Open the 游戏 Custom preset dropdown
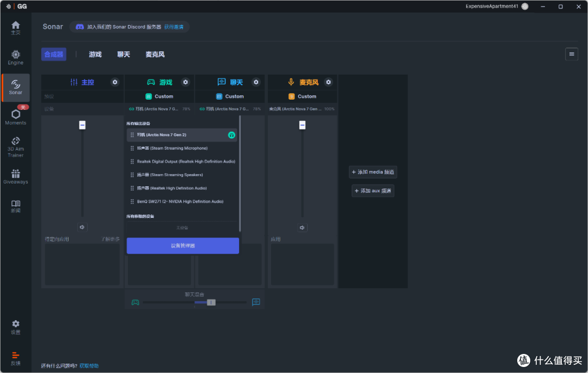This screenshot has width=588, height=373. coord(160,96)
